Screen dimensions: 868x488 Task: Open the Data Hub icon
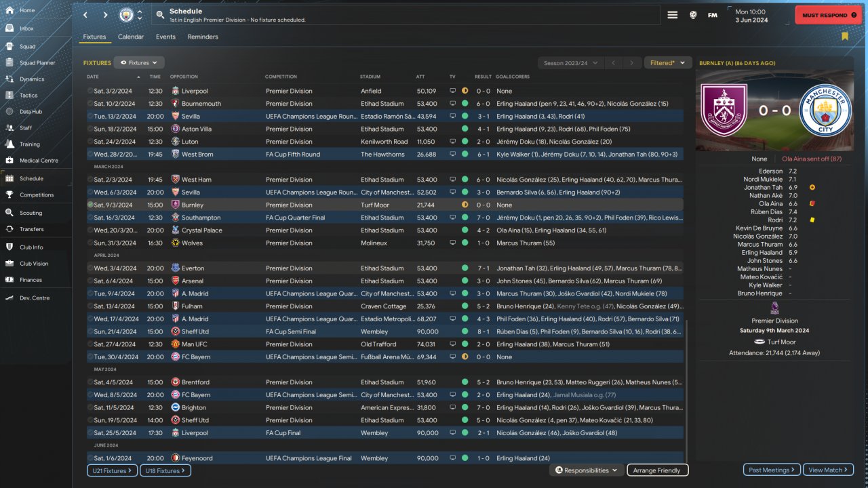[x=9, y=112]
